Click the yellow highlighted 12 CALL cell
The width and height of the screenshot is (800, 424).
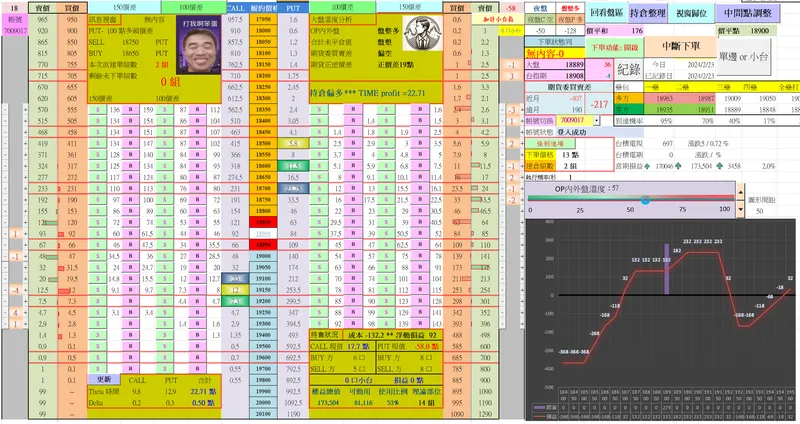[235, 290]
